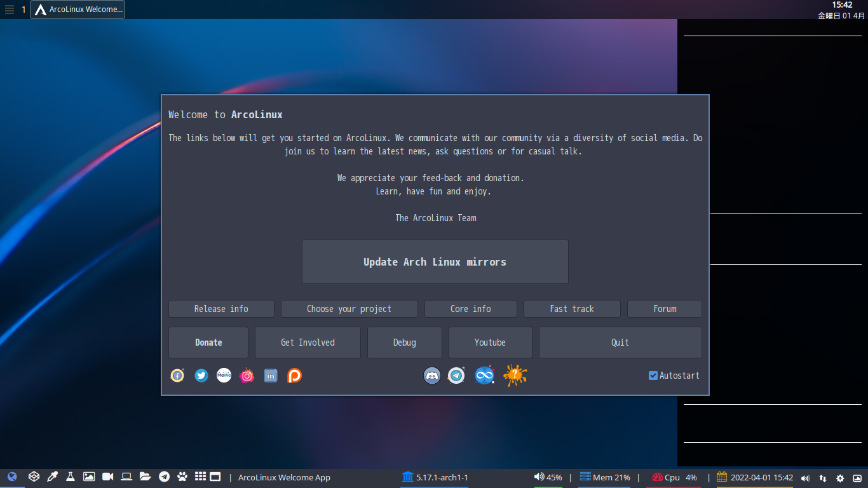The width and height of the screenshot is (868, 488).
Task: Toggle the Autostart checkbox
Action: click(x=653, y=376)
